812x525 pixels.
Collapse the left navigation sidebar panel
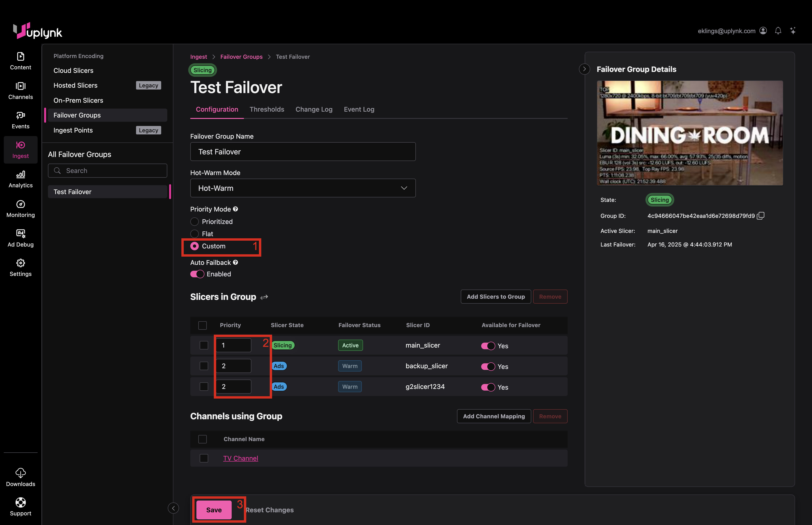[x=173, y=508]
